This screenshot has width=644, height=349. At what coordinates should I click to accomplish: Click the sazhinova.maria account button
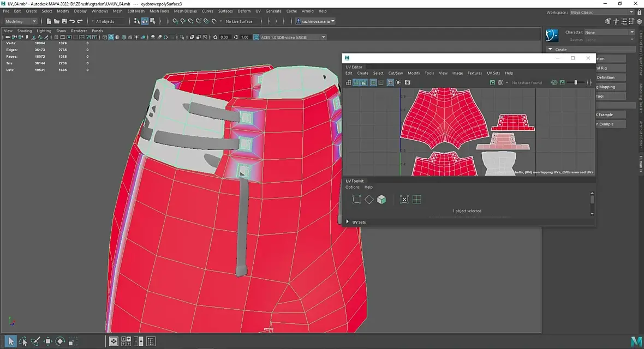click(x=316, y=21)
